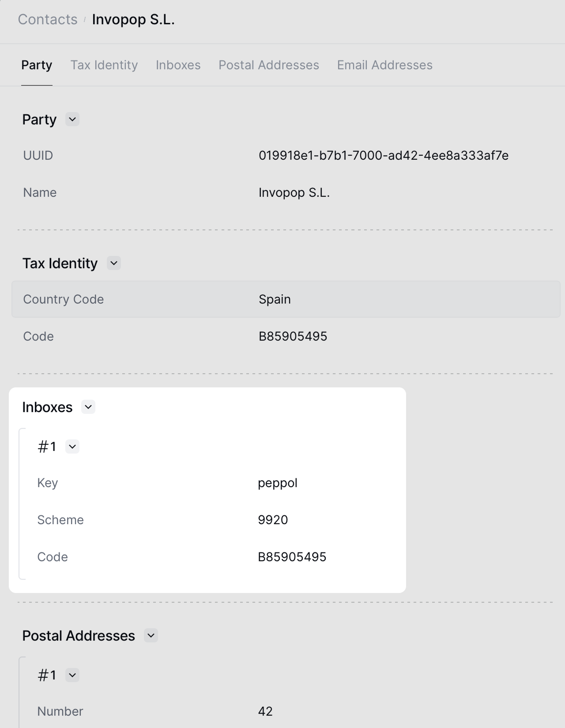This screenshot has width=565, height=728.
Task: Collapse postal address #1 chevron
Action: (x=72, y=675)
